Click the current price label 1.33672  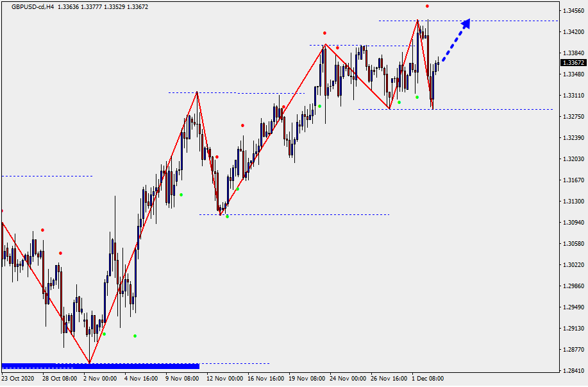(573, 63)
